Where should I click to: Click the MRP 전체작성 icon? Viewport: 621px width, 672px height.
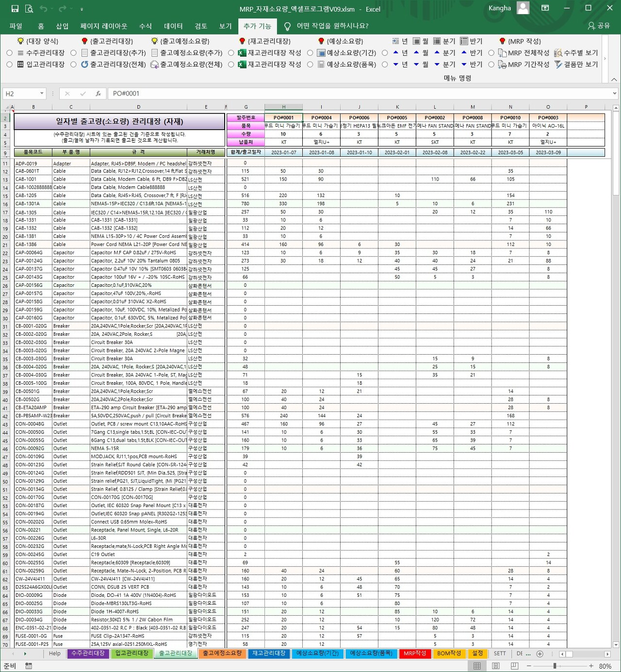(x=502, y=53)
